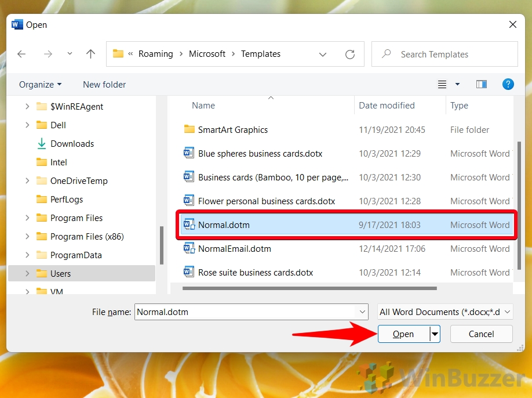
Task: Click the Normal.dotm template icon
Action: point(189,224)
